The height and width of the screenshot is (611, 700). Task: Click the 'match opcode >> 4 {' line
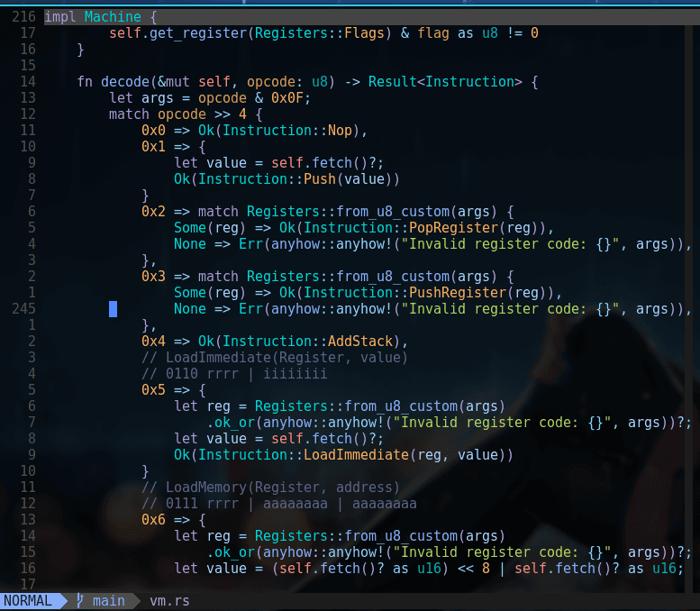pos(186,114)
